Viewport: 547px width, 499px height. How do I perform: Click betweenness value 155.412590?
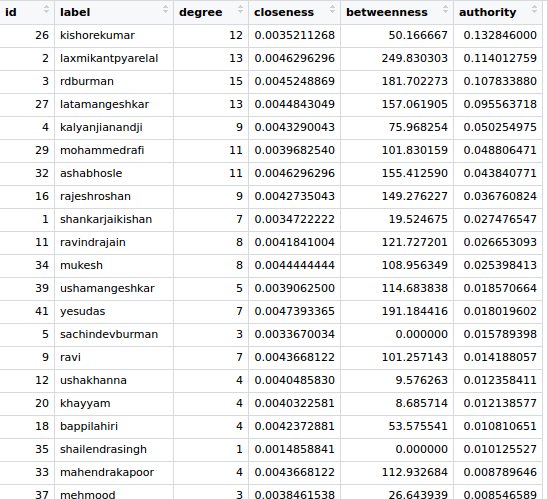(414, 173)
